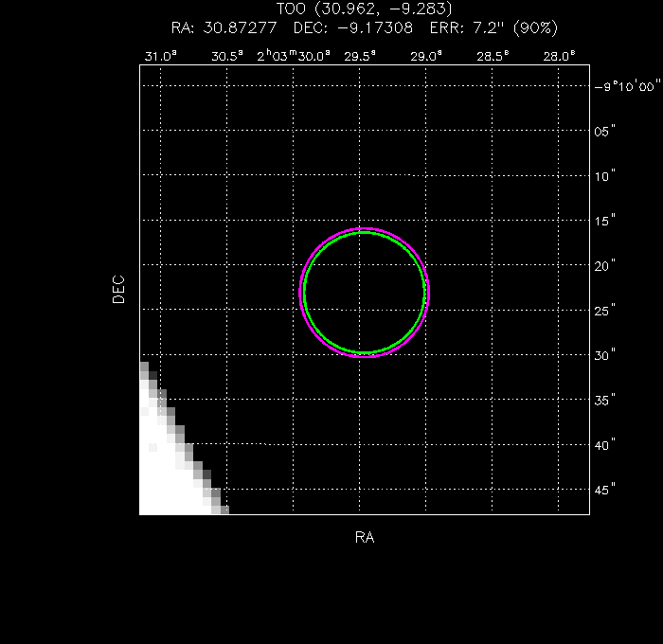Screen dimensions: 663x644
Task: Click the RA axis label below plot
Action: (365, 537)
